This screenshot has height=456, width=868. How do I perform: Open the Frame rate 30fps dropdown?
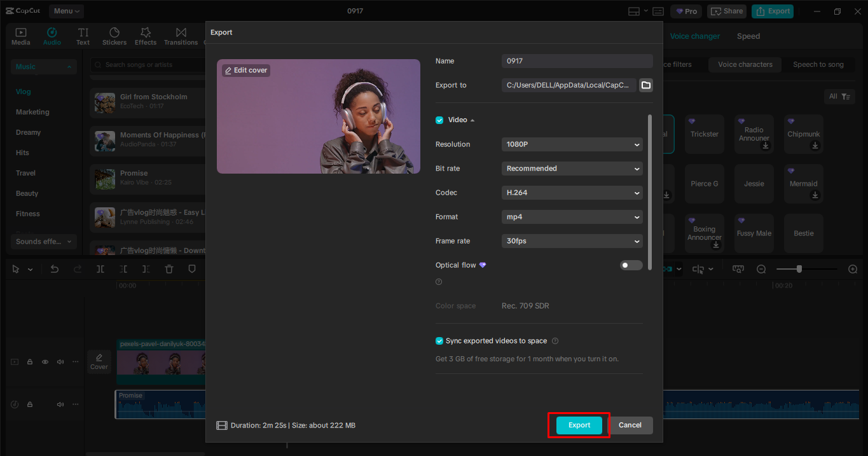572,241
